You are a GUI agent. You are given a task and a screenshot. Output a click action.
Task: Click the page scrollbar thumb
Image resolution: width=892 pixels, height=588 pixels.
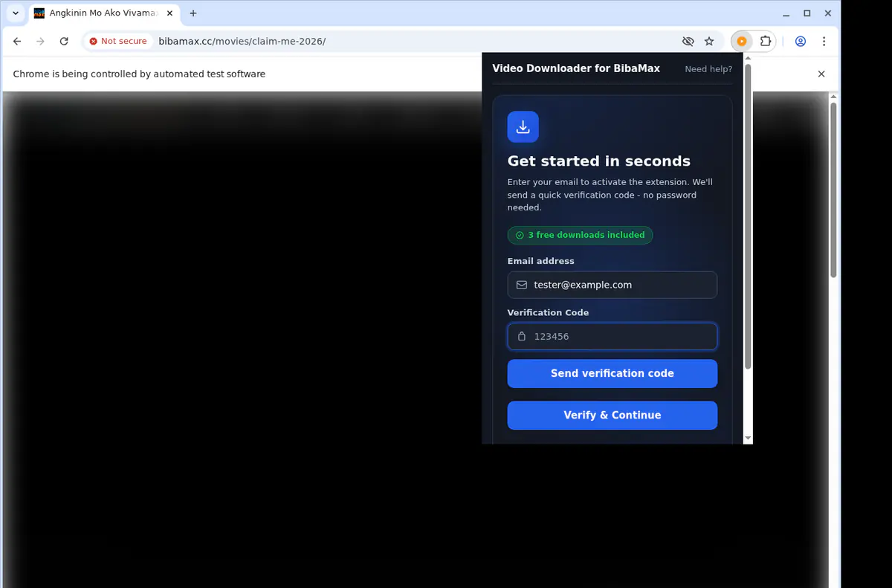click(834, 190)
